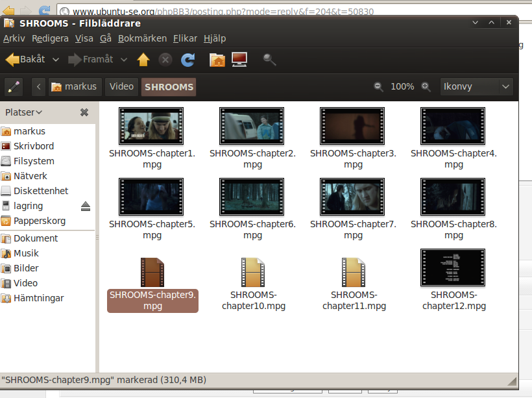This screenshot has height=398, width=532.
Task: Go forward with the Framåt arrow
Action: coord(91,60)
